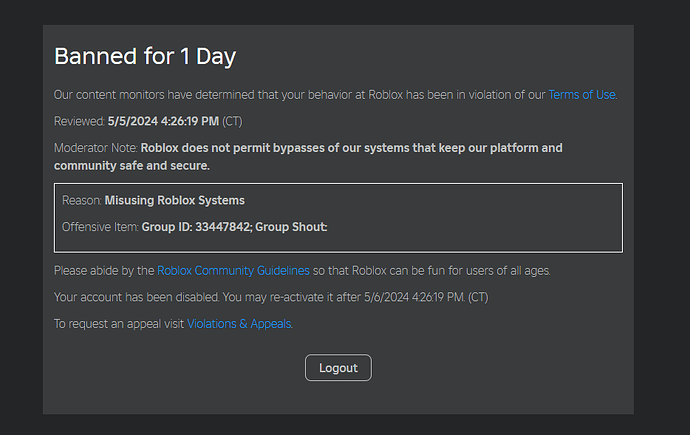Click the "Please abide by the" text
The height and width of the screenshot is (435, 690).
104,271
